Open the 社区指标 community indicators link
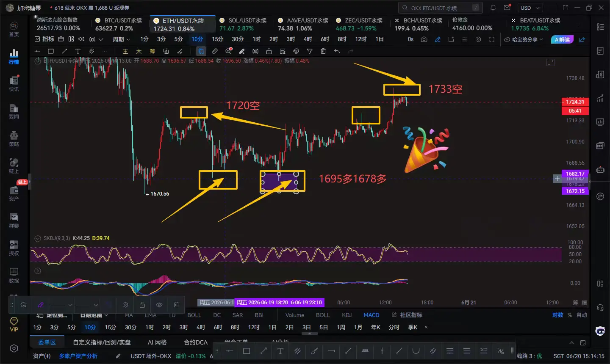610x364 pixels. click(x=407, y=315)
